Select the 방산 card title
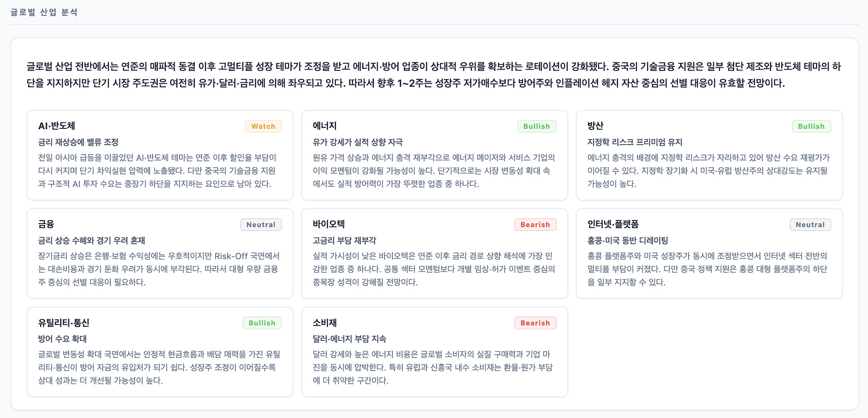The width and height of the screenshot is (868, 418). 595,126
